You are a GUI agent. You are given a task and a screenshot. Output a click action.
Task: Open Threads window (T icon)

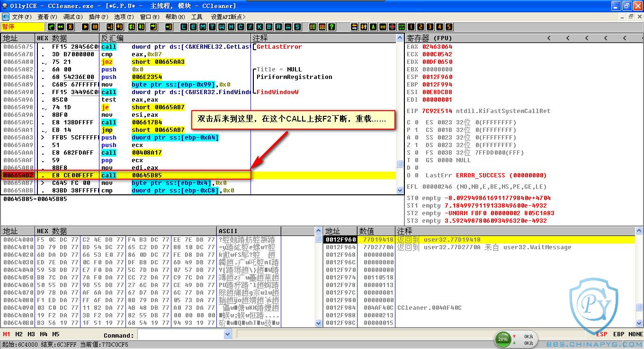(x=212, y=27)
